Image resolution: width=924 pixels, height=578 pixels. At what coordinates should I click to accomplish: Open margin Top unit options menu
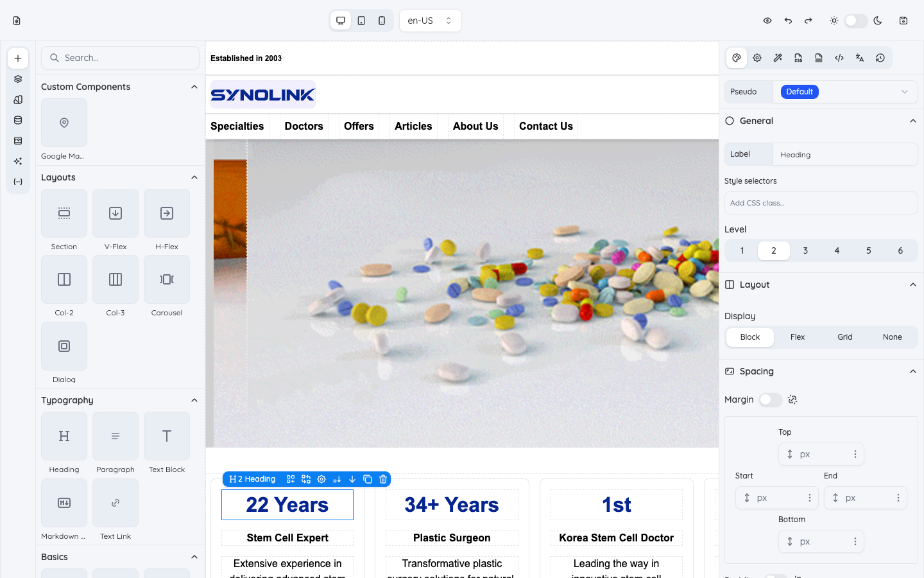point(855,454)
